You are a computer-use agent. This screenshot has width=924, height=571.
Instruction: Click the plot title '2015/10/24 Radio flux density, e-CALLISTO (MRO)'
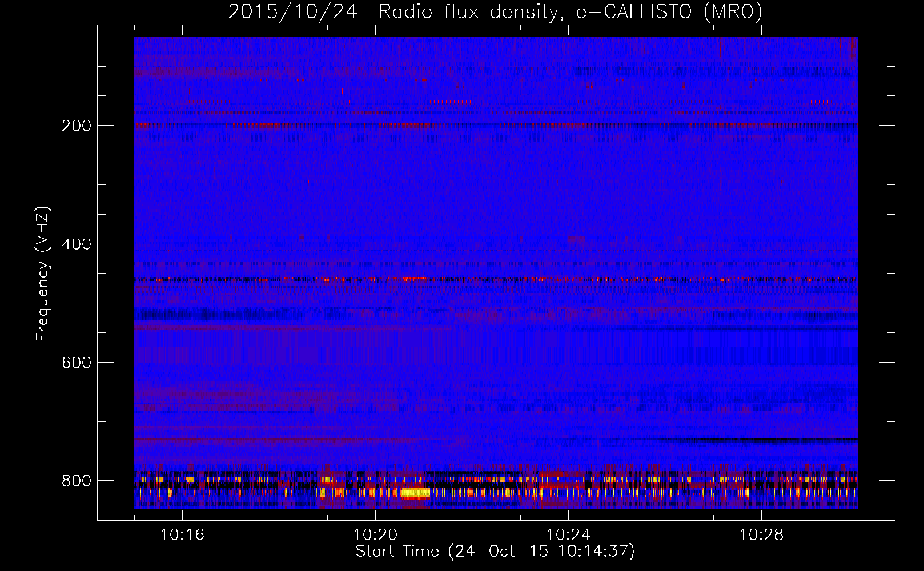click(x=495, y=11)
